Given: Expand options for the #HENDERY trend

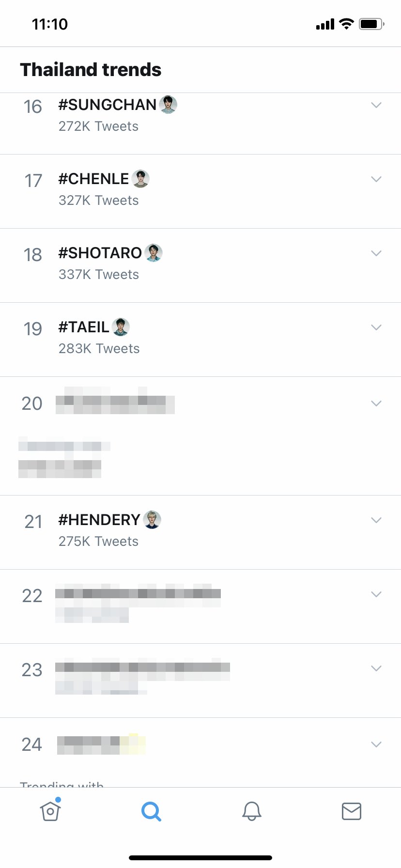Looking at the screenshot, I should (376, 520).
